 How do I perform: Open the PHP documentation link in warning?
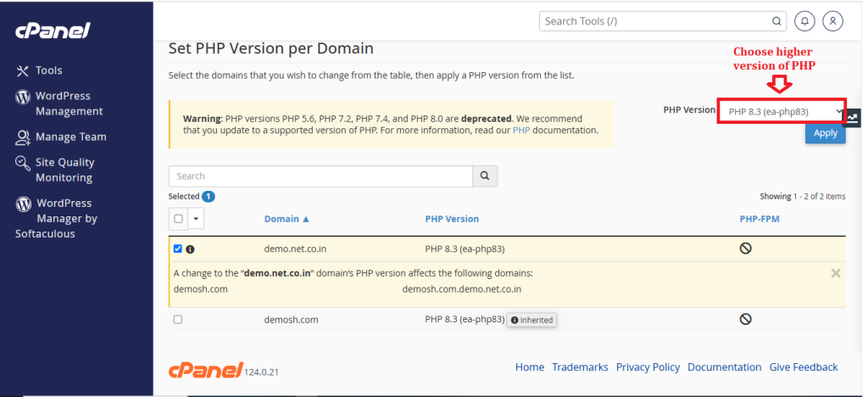tap(521, 131)
